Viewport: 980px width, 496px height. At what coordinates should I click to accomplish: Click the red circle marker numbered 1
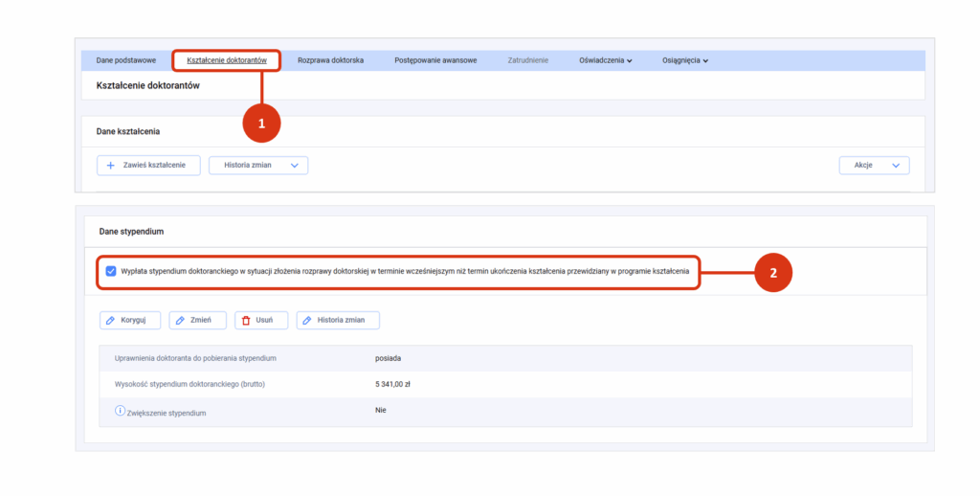click(x=260, y=123)
